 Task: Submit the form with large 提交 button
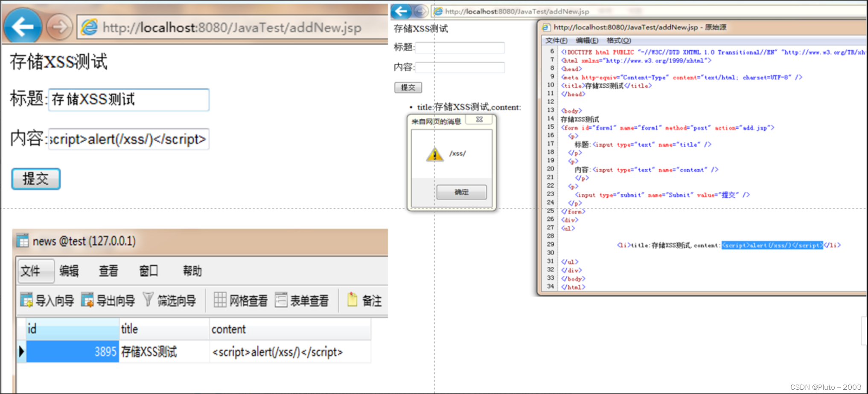tap(36, 179)
